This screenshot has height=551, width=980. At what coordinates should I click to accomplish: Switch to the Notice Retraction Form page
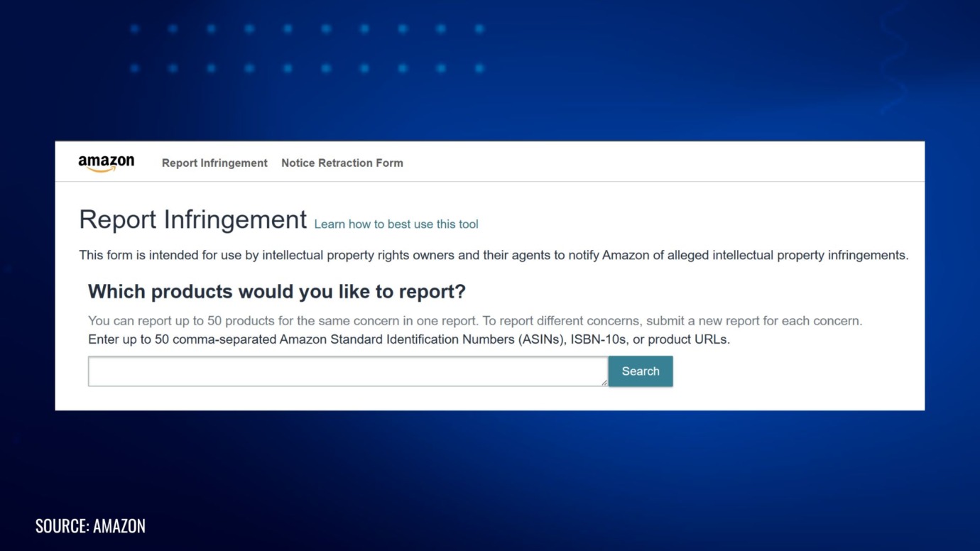pos(342,163)
